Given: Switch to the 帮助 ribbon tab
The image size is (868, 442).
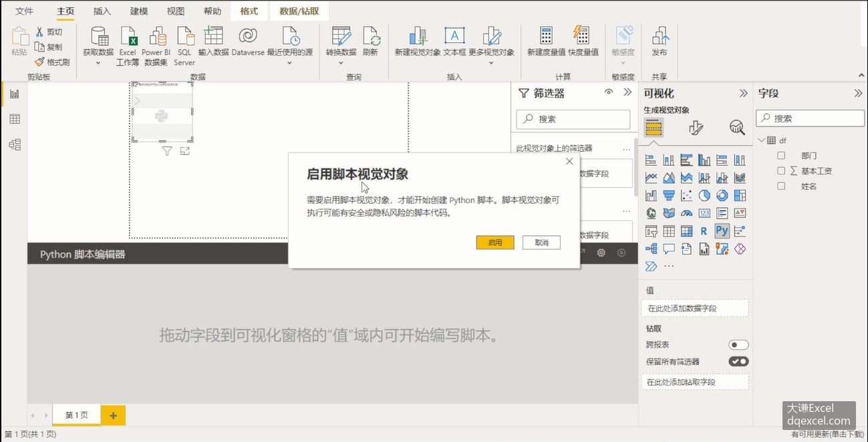Looking at the screenshot, I should (212, 11).
